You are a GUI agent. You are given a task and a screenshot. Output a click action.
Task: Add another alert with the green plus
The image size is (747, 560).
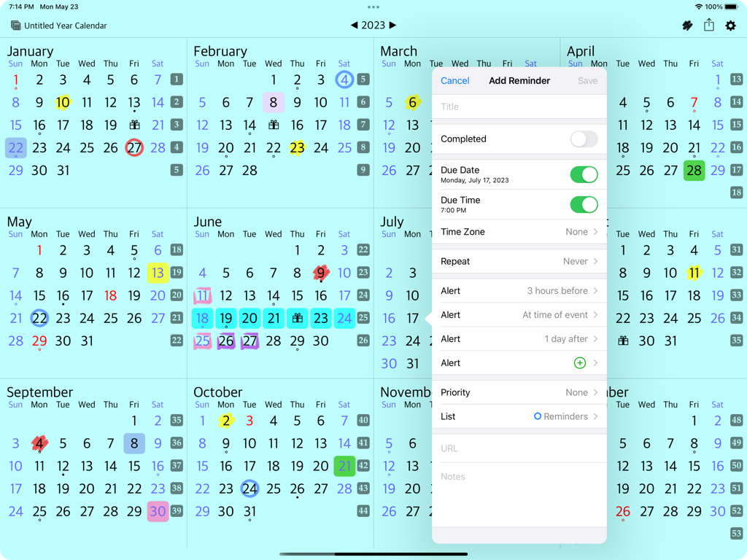pos(580,362)
